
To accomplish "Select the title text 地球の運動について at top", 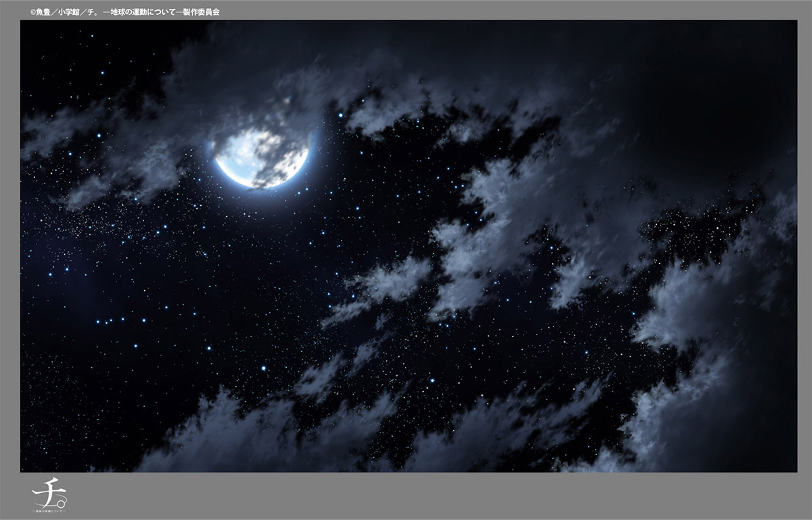I will click(141, 12).
